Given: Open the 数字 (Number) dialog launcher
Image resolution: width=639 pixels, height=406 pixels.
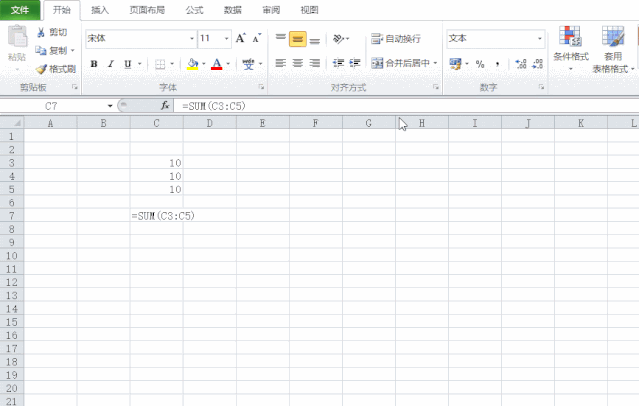Looking at the screenshot, I should [x=541, y=87].
